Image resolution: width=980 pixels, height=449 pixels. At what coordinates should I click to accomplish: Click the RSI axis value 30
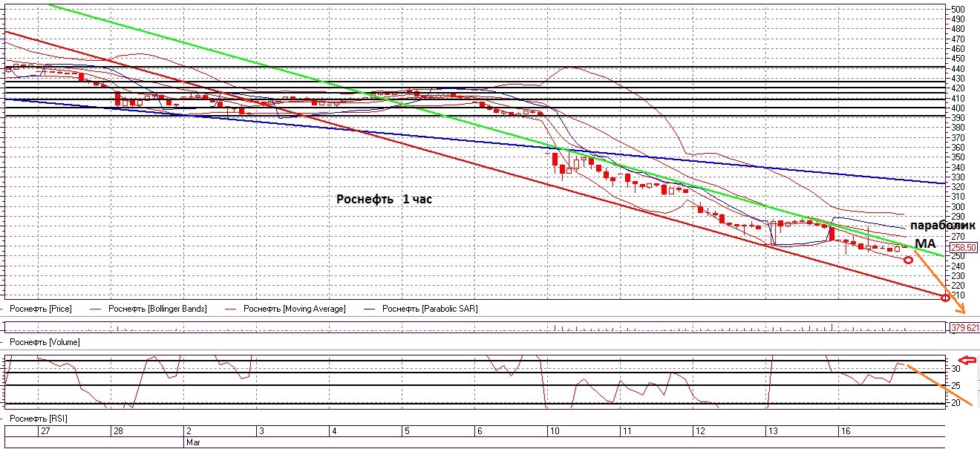(x=956, y=368)
